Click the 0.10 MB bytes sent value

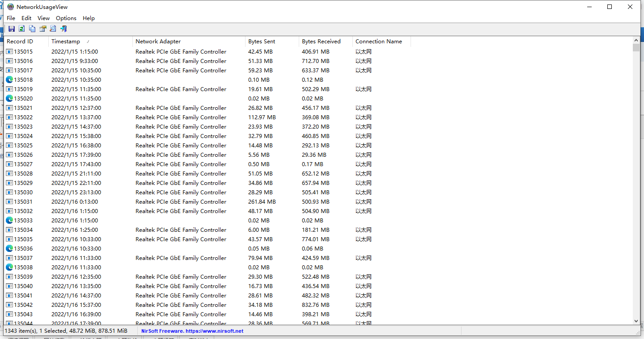[x=259, y=80]
